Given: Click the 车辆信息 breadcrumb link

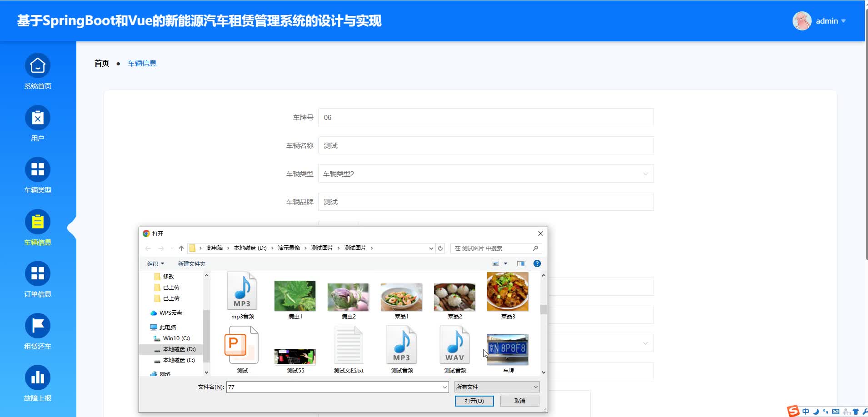Looking at the screenshot, I should [141, 63].
